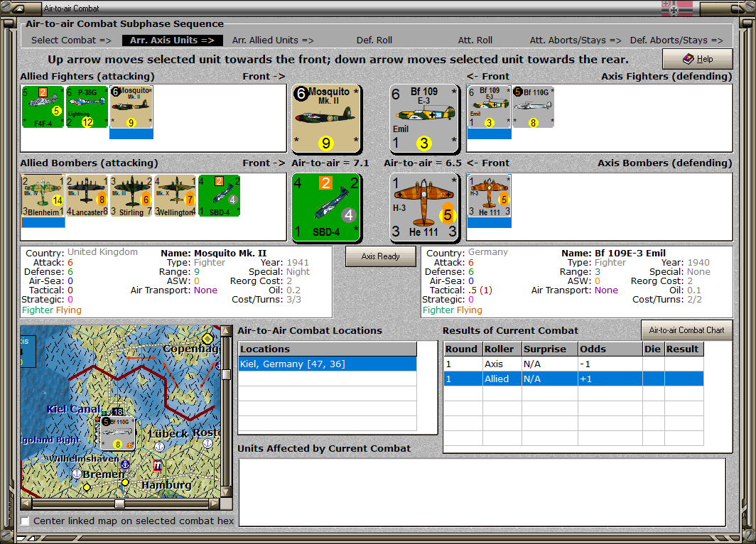Click the Att. Aborts/Stays subphase step
This screenshot has height=544, width=756.
576,40
